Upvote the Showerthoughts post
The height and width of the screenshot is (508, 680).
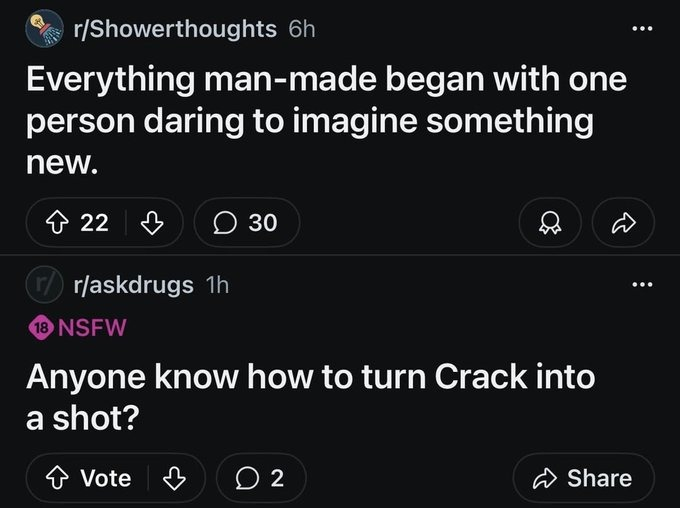click(x=56, y=222)
